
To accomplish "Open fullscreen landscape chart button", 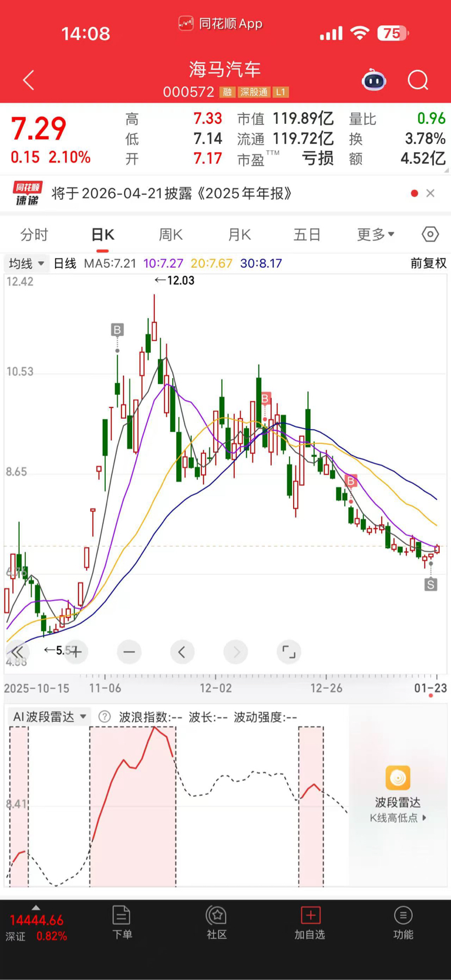I will 289,652.
